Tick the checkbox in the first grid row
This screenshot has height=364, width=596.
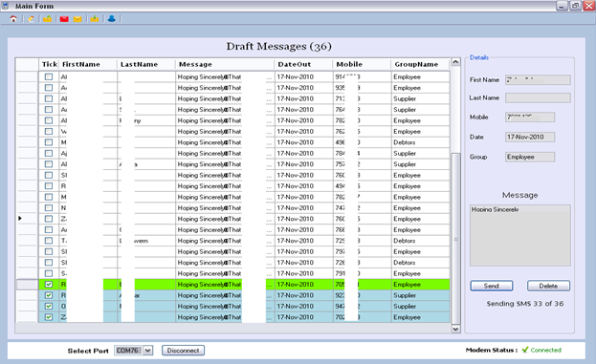pyautogui.click(x=49, y=76)
